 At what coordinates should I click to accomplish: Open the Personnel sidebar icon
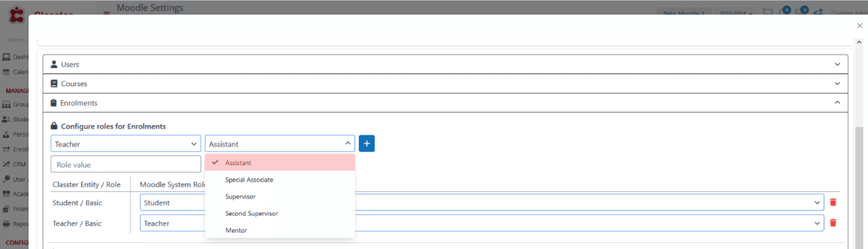pos(6,134)
